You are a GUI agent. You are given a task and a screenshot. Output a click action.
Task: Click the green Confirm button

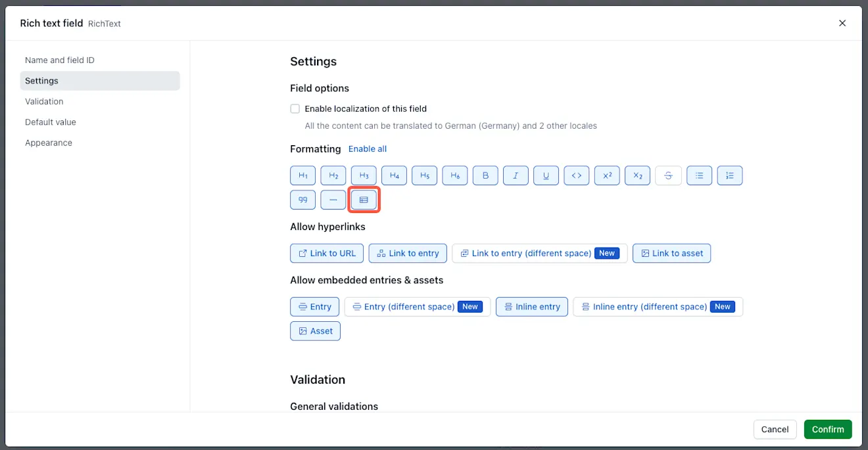point(828,429)
